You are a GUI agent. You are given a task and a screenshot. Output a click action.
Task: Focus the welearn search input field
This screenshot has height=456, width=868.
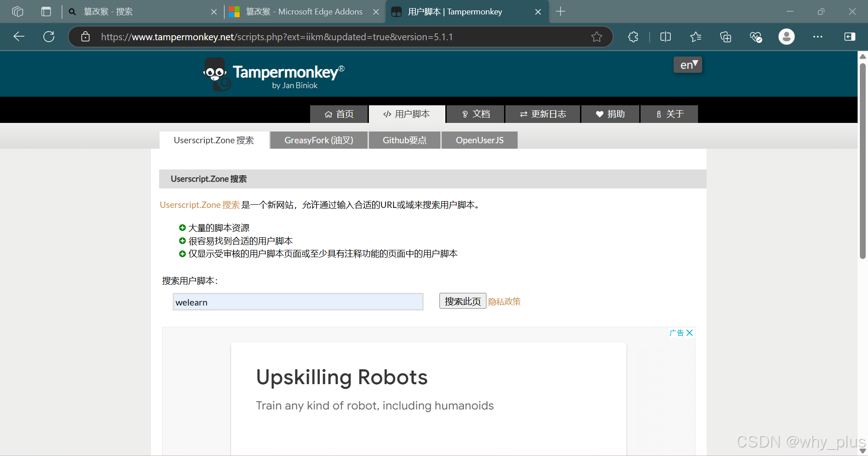[298, 302]
